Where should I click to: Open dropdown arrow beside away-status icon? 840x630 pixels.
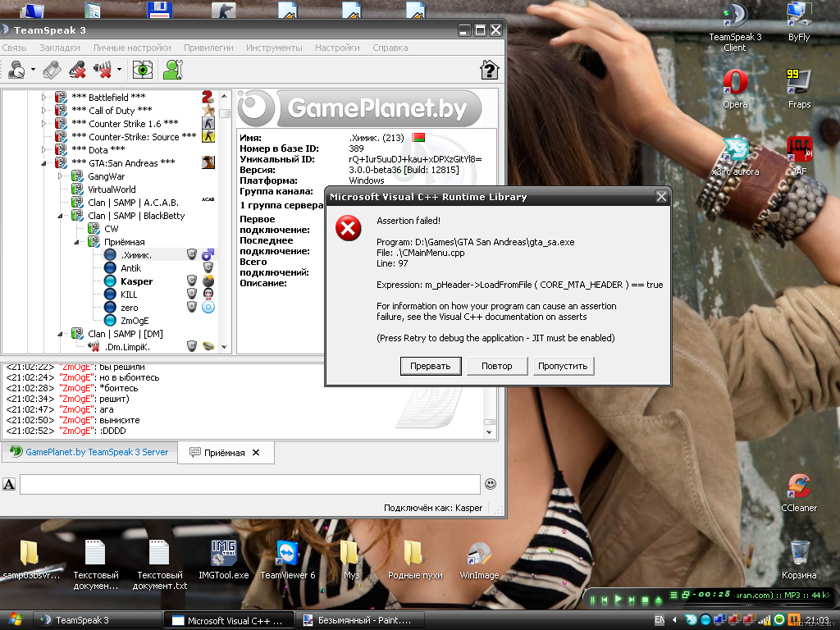coord(33,70)
